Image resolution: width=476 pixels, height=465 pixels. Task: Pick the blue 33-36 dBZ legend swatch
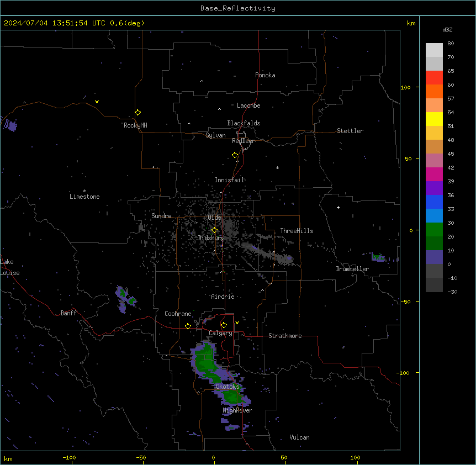(x=434, y=202)
